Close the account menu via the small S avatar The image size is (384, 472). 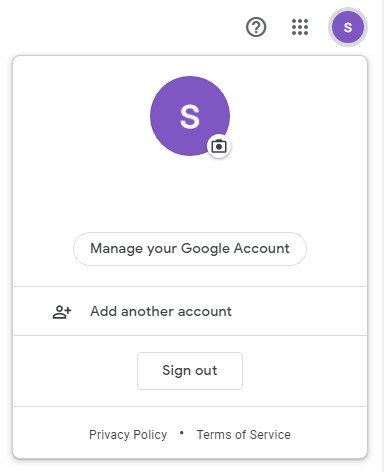(348, 27)
